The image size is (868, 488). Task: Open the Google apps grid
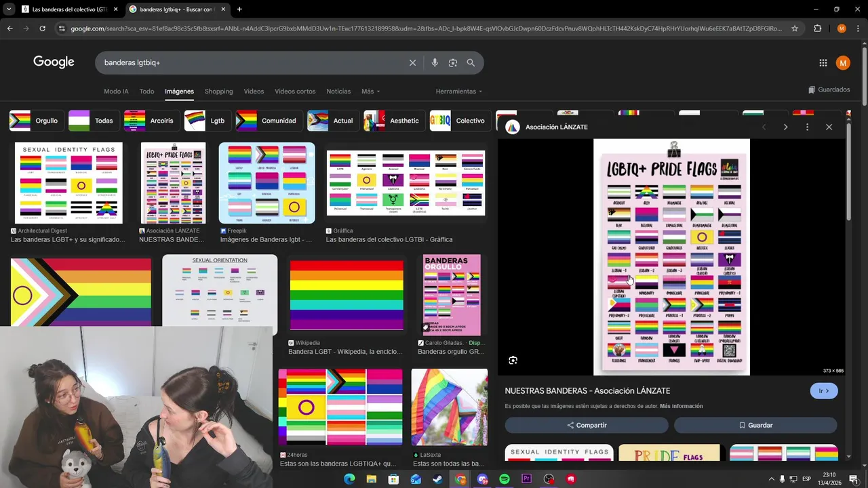(x=823, y=63)
